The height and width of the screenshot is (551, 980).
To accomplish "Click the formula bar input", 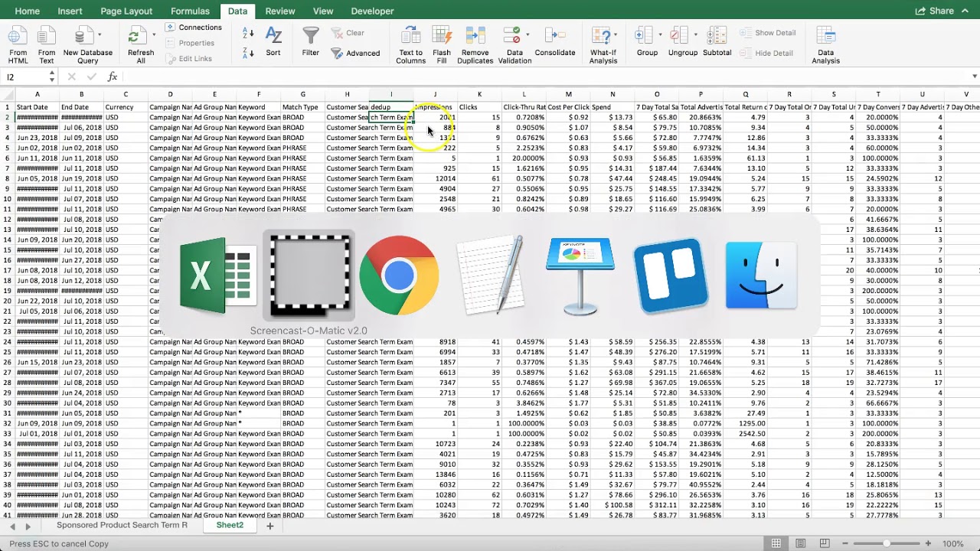I will 544,77.
